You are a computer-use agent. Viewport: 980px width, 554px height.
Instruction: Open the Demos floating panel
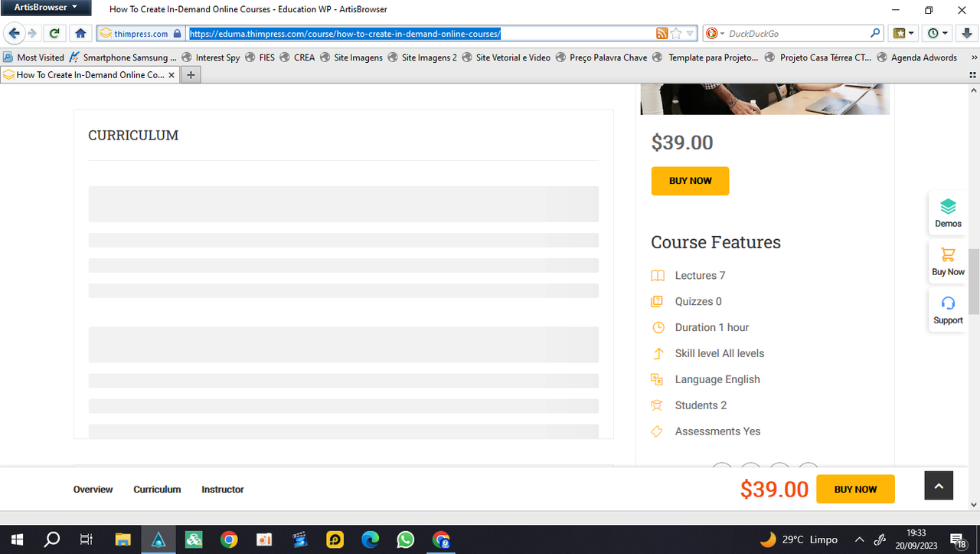[948, 213]
